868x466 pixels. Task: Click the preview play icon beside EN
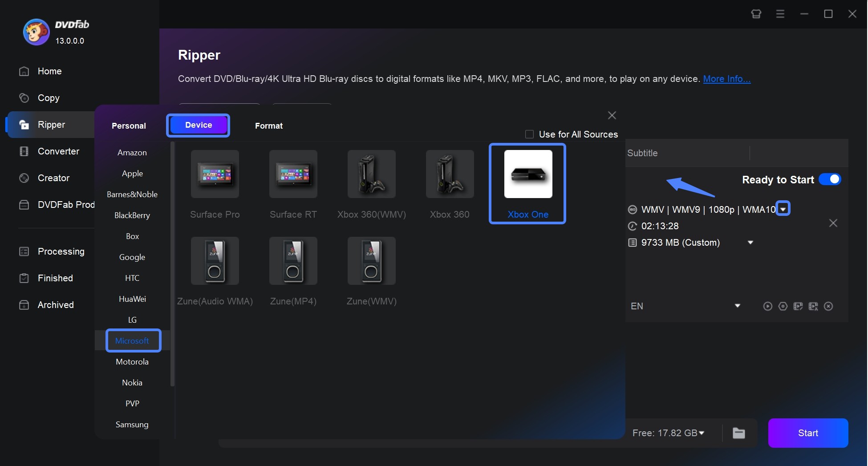pyautogui.click(x=767, y=306)
